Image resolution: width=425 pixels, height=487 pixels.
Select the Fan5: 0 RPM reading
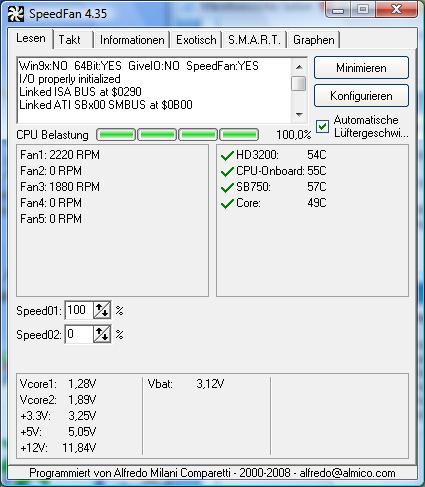click(x=51, y=219)
